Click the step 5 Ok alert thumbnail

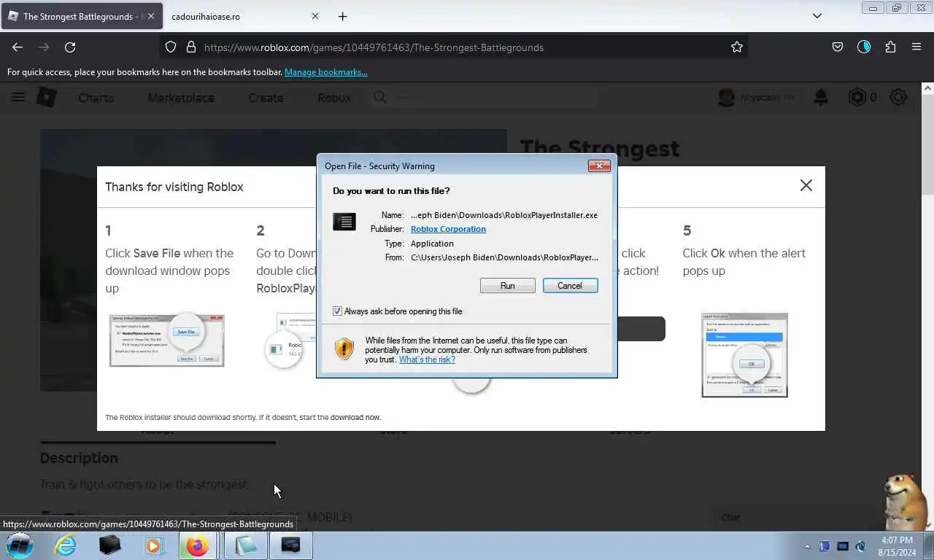(x=744, y=355)
